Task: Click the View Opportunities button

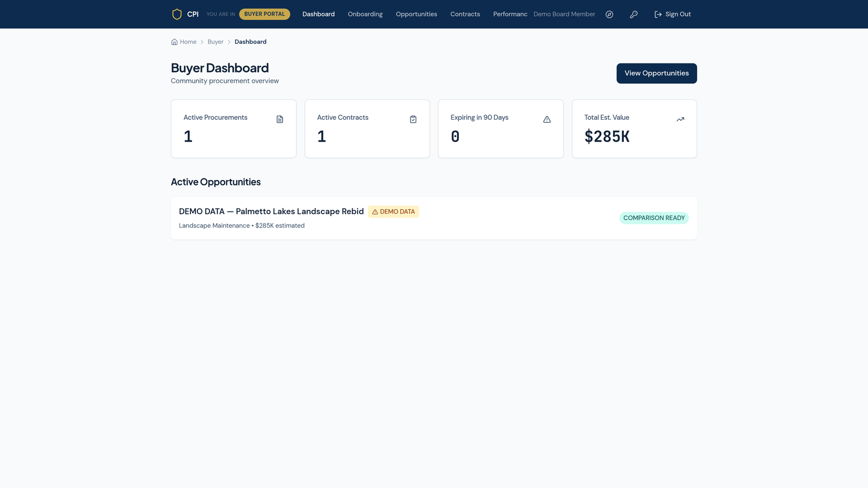Action: [656, 73]
